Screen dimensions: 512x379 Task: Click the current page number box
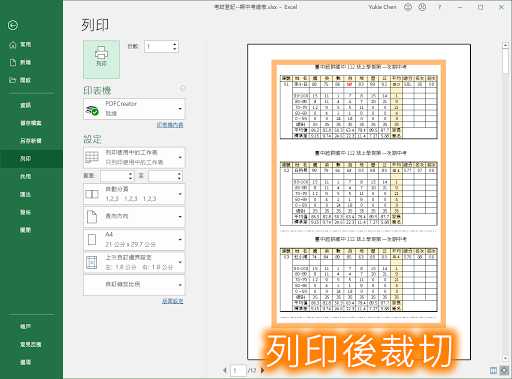pyautogui.click(x=238, y=370)
